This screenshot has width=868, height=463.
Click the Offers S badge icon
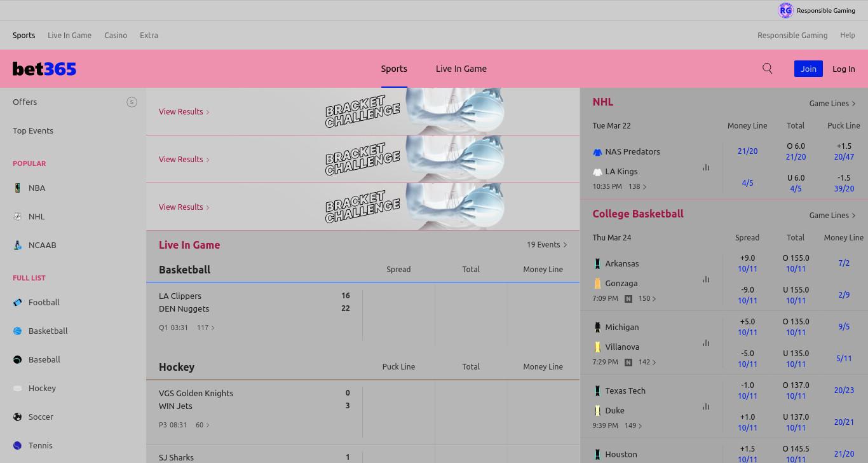tap(132, 102)
